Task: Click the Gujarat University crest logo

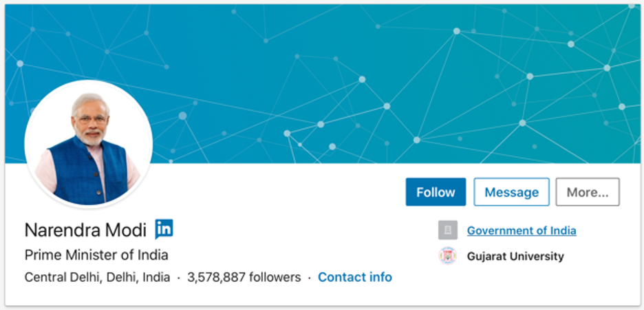Action: (448, 256)
